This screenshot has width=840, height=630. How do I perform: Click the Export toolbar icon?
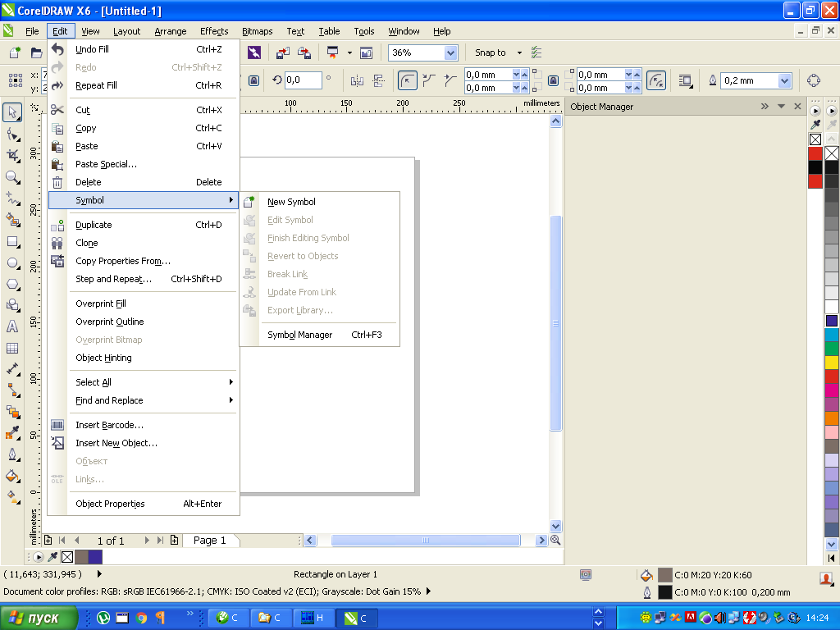(304, 52)
